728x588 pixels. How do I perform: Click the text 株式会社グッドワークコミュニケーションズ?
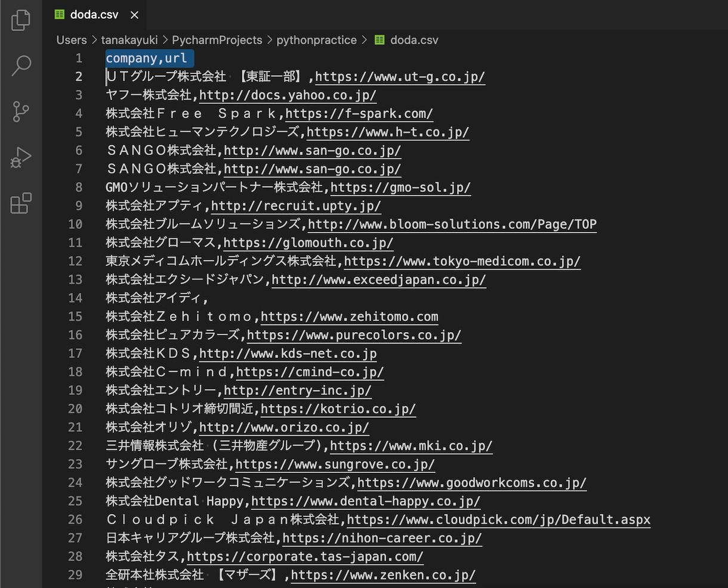pyautogui.click(x=228, y=483)
